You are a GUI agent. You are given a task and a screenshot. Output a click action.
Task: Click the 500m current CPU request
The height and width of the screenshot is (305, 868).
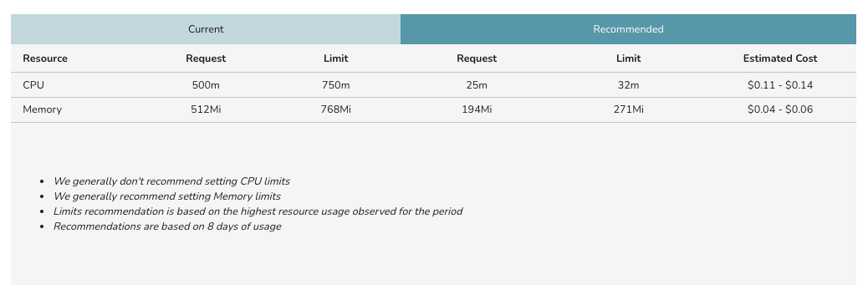206,85
